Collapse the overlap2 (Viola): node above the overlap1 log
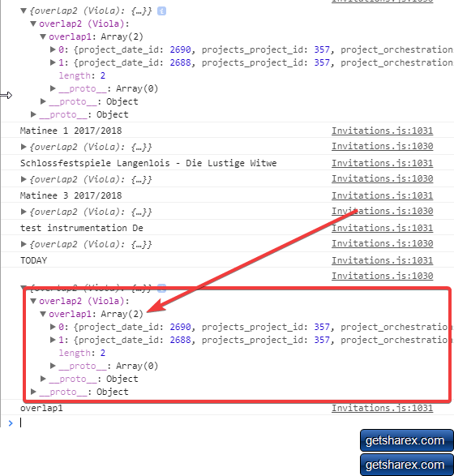The image size is (454, 476). 33,301
